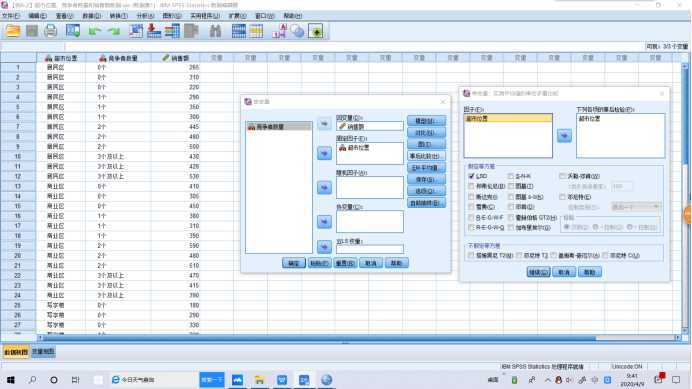Image resolution: width=692 pixels, height=389 pixels.
Task: Click the 超市位置 column header in data view
Action: coord(61,58)
